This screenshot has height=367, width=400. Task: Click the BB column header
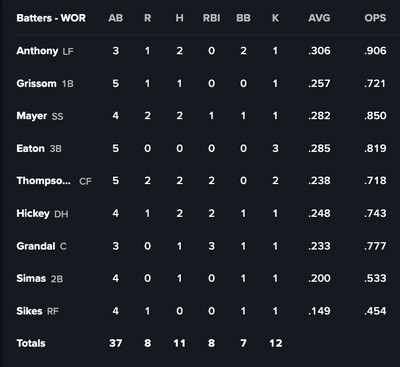click(243, 18)
